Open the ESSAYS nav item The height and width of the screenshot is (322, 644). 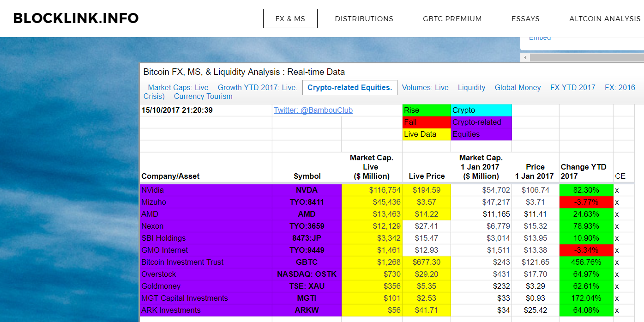point(525,19)
